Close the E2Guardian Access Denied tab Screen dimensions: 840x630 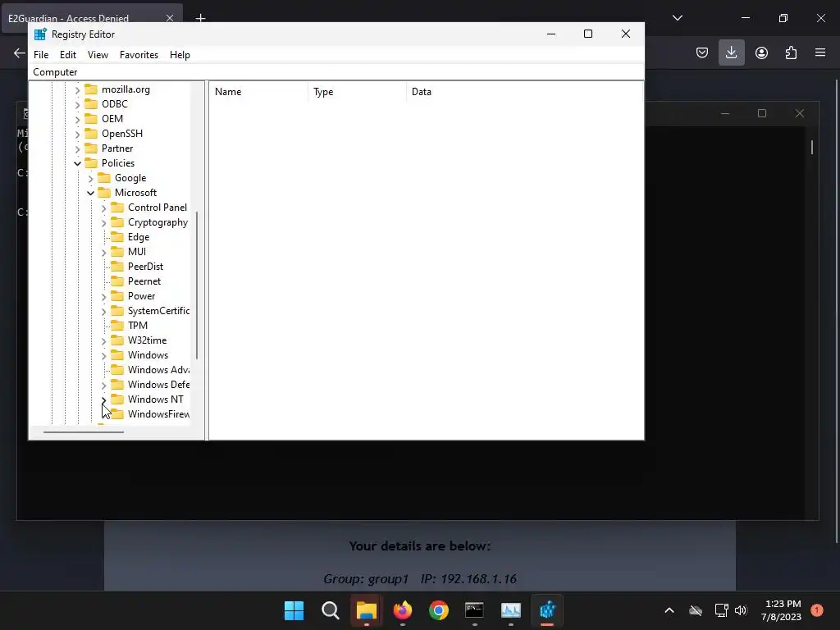pos(169,18)
